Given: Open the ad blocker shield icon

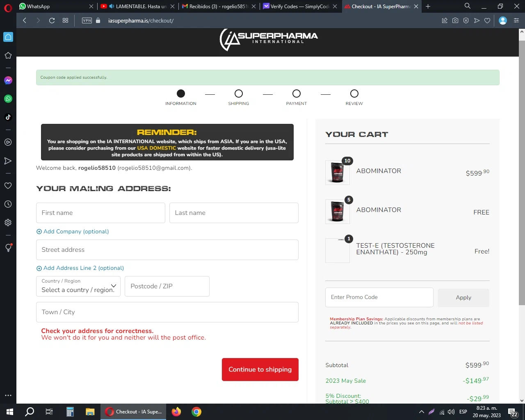Looking at the screenshot, I should pyautogui.click(x=466, y=21).
